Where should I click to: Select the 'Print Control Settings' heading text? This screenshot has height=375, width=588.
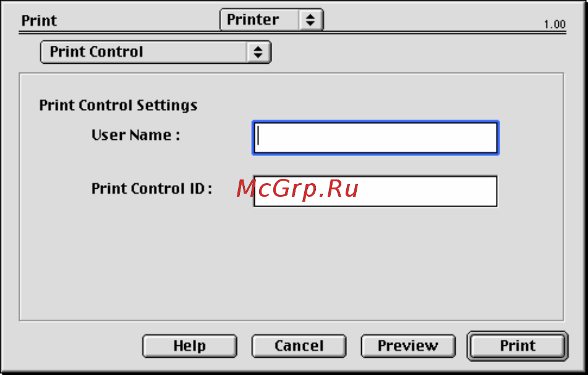point(118,105)
